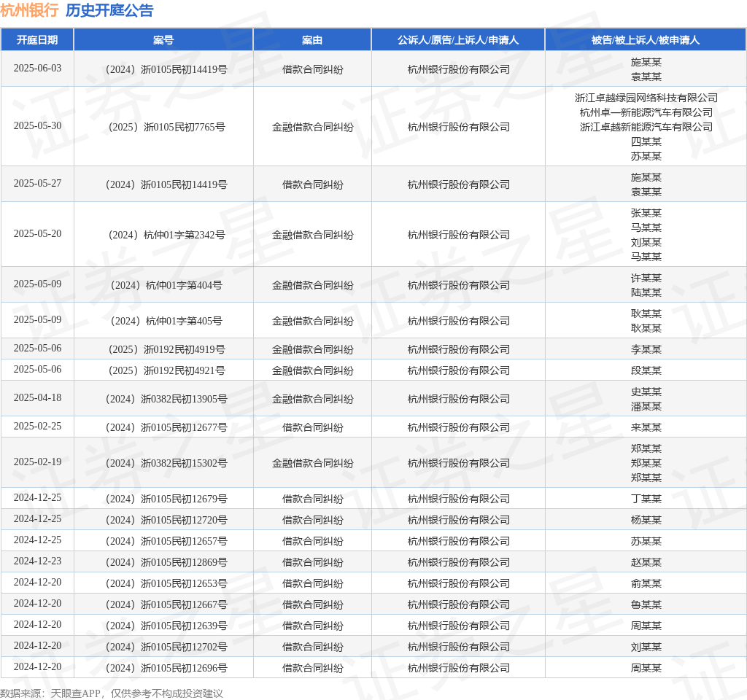747x700 pixels.
Task: Select the date 2025-02-25
Action: [38, 426]
